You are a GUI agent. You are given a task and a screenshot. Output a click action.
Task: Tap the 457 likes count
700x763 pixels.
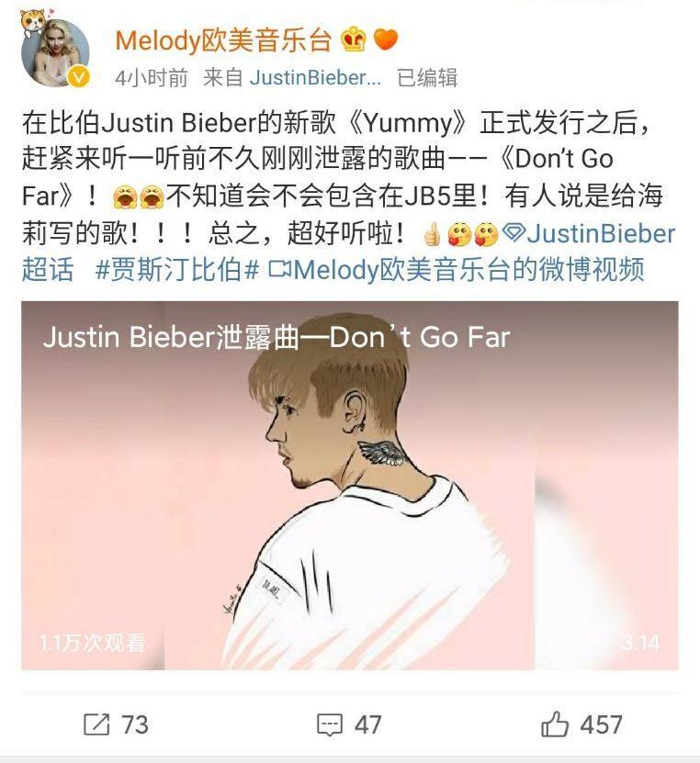601,724
